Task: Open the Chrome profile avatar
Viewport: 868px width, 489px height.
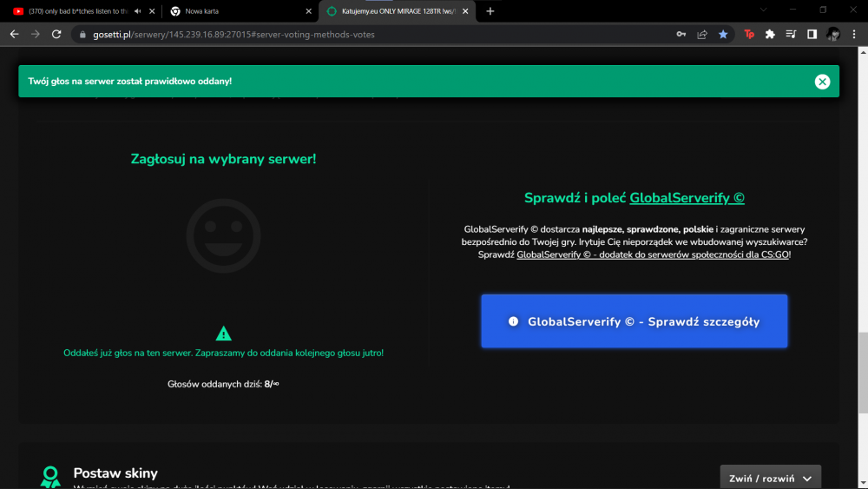Action: pyautogui.click(x=832, y=35)
